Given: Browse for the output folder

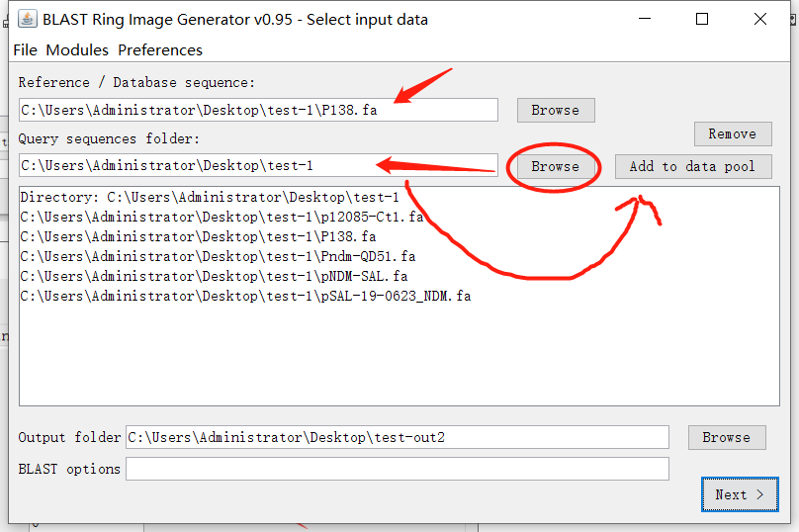Looking at the screenshot, I should [726, 437].
